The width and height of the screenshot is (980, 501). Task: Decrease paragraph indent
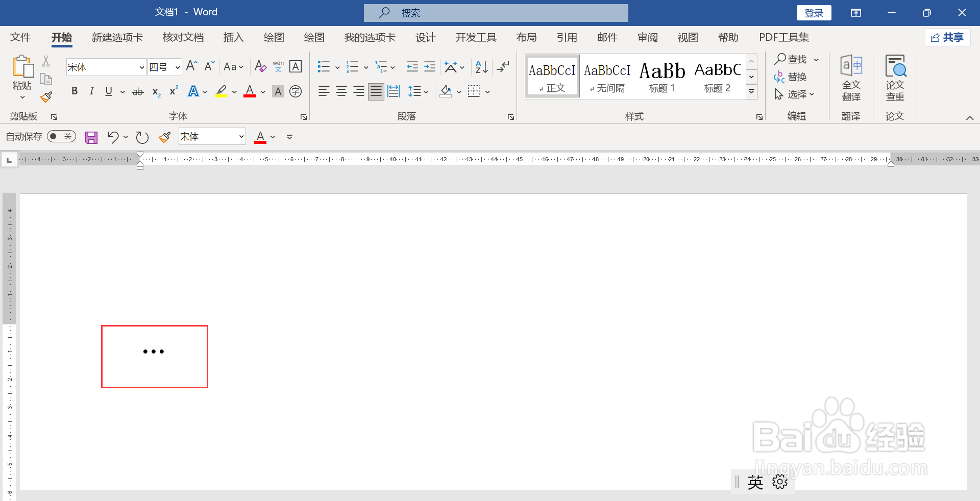412,66
